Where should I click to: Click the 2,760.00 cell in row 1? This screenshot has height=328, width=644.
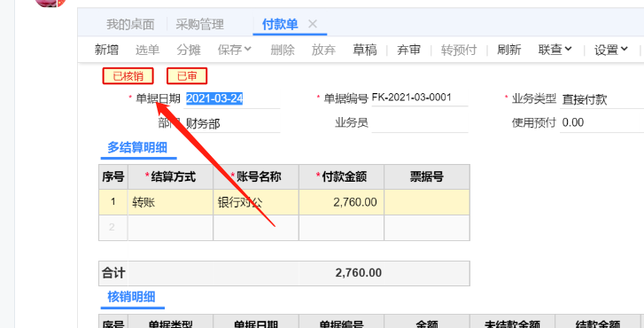pos(341,202)
